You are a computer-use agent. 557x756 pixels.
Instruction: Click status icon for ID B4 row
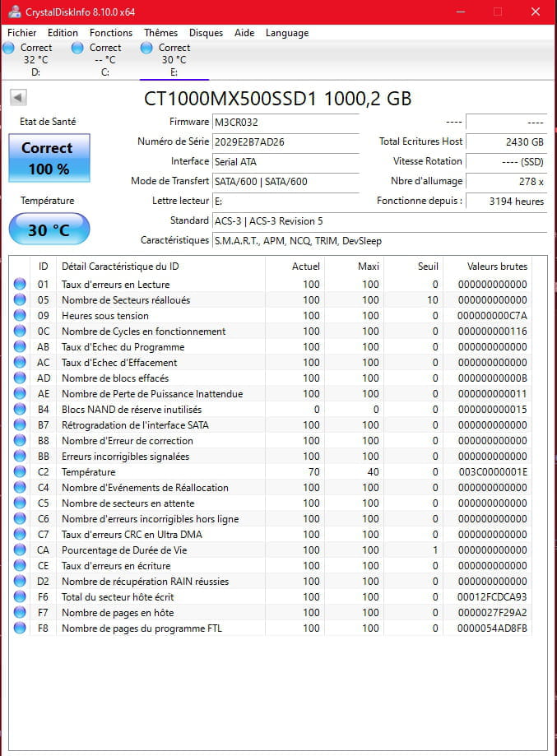[20, 409]
